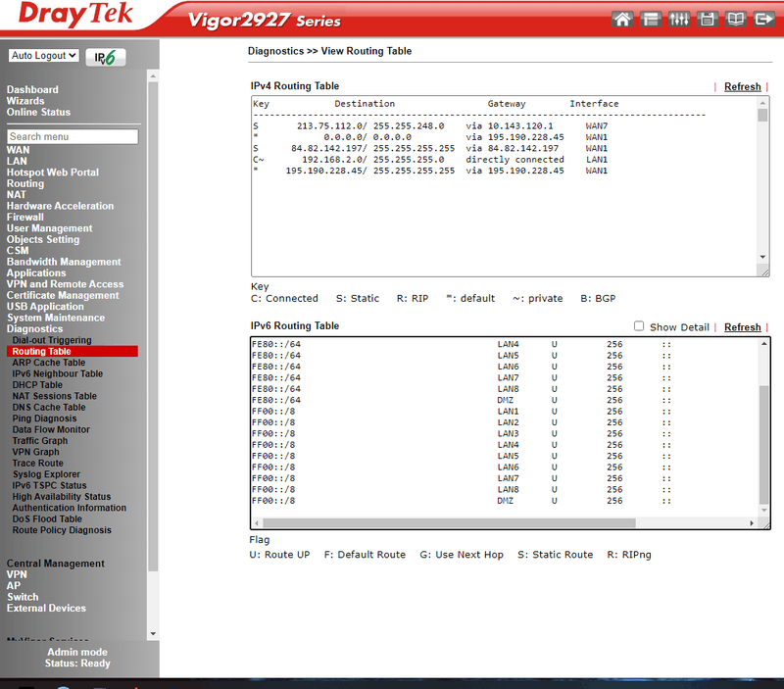Refresh the IPv4 Routing Table
The height and width of the screenshot is (689, 784).
click(x=743, y=86)
